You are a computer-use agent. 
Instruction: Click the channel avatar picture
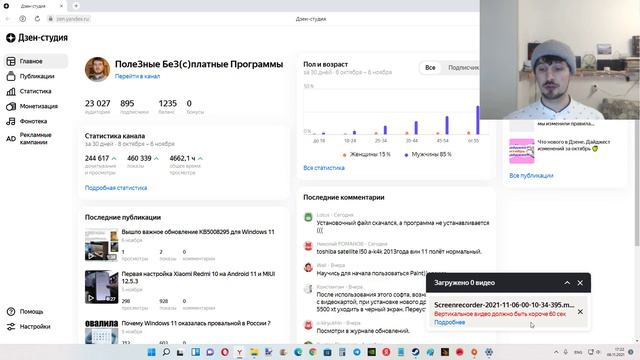pyautogui.click(x=97, y=69)
